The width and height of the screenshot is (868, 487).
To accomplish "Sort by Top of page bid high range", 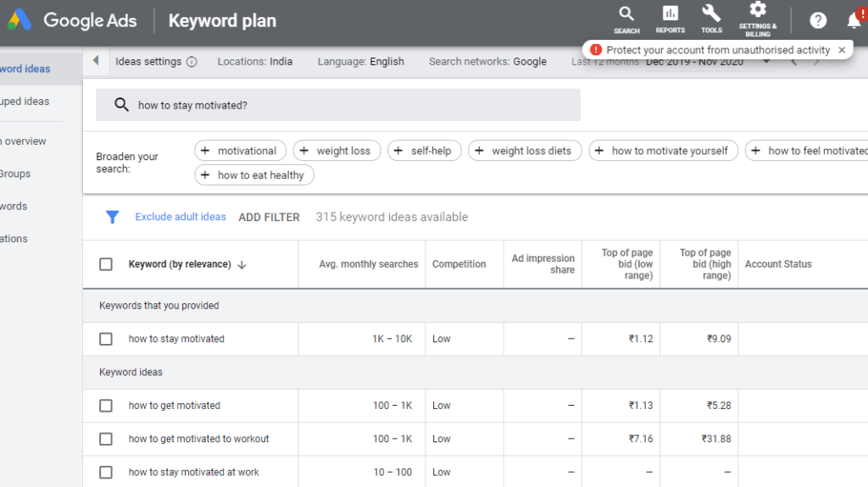I will coord(705,264).
